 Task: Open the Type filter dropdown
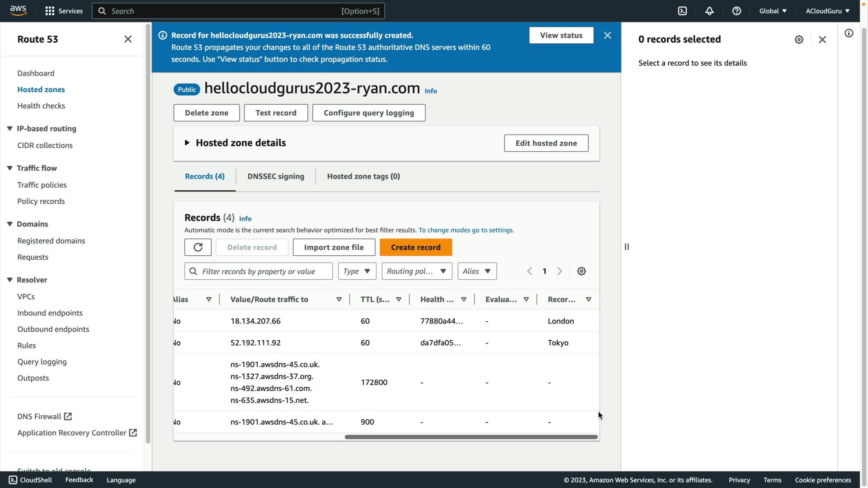(357, 271)
